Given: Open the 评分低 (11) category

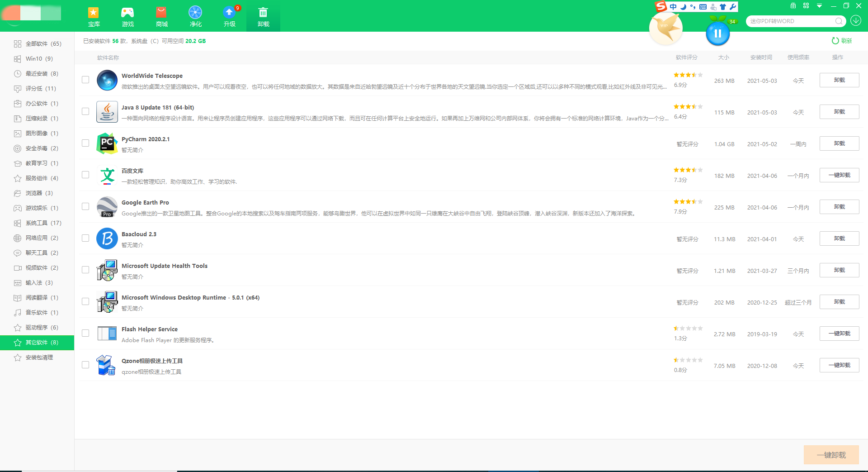Looking at the screenshot, I should pos(37,89).
